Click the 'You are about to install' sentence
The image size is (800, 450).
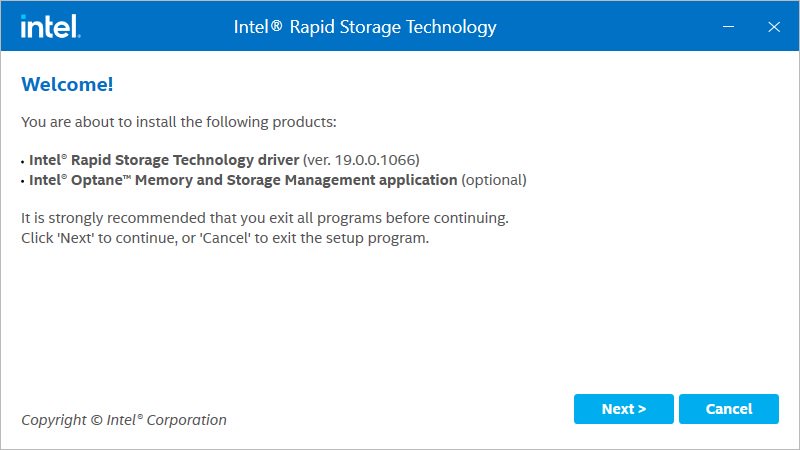click(x=179, y=122)
